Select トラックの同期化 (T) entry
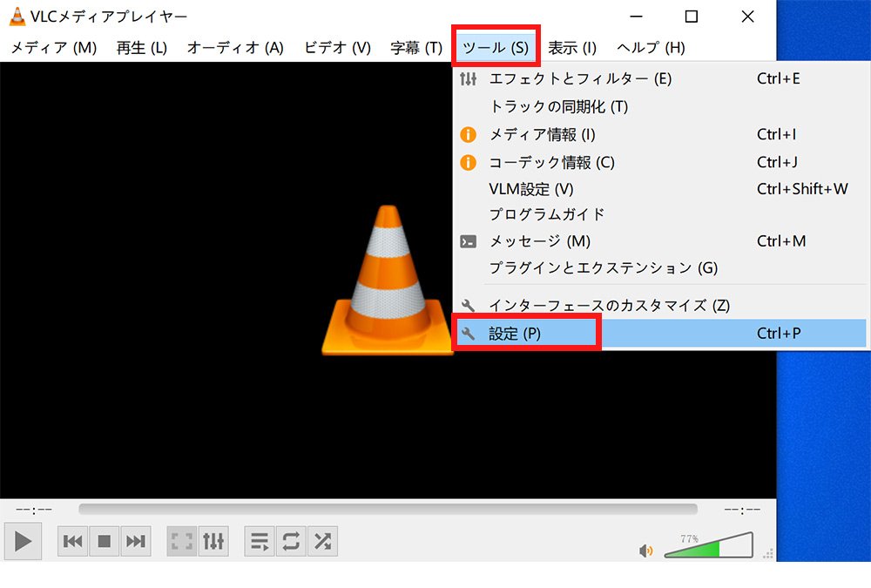 coord(660,106)
